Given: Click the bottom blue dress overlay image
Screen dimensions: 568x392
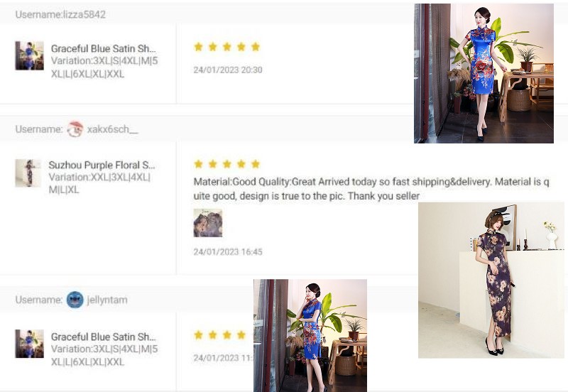Looking at the screenshot, I should (x=310, y=335).
